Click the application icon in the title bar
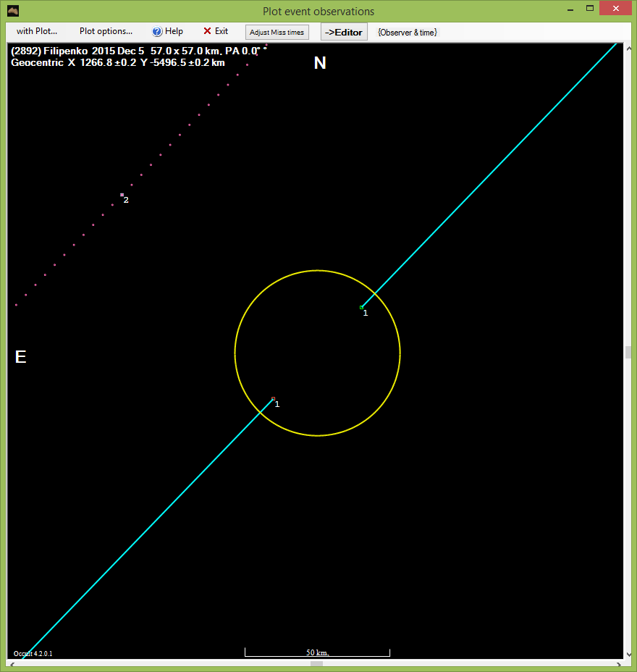 (13, 11)
